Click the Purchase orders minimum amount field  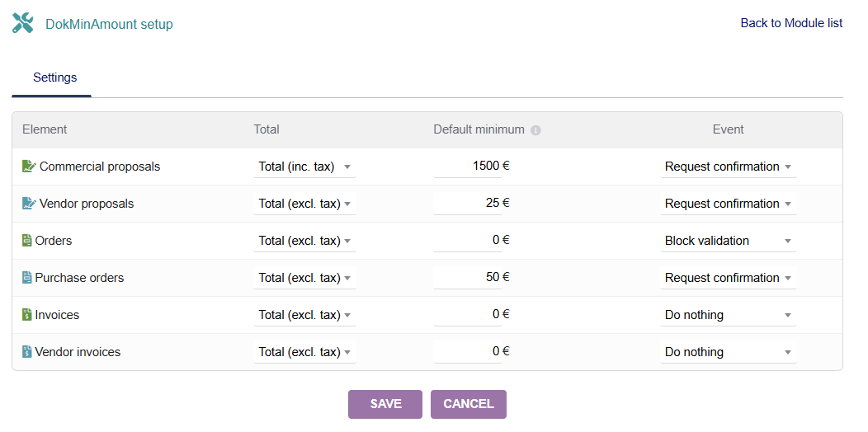tap(467, 277)
